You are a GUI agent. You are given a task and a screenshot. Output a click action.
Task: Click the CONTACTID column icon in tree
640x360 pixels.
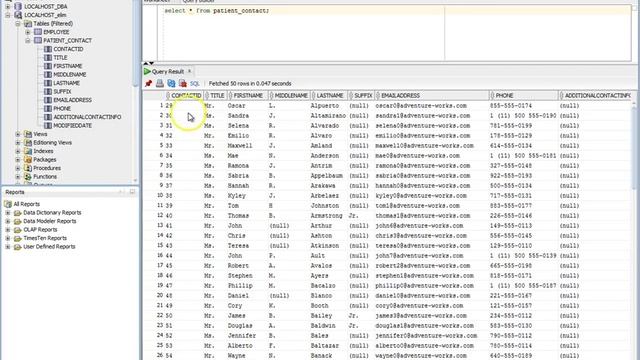point(48,49)
